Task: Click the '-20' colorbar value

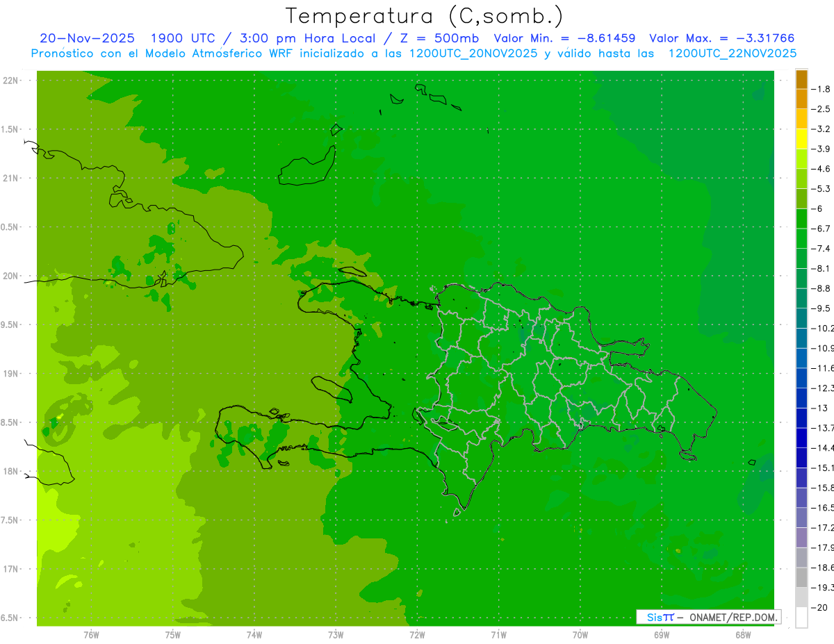Action: (x=820, y=607)
